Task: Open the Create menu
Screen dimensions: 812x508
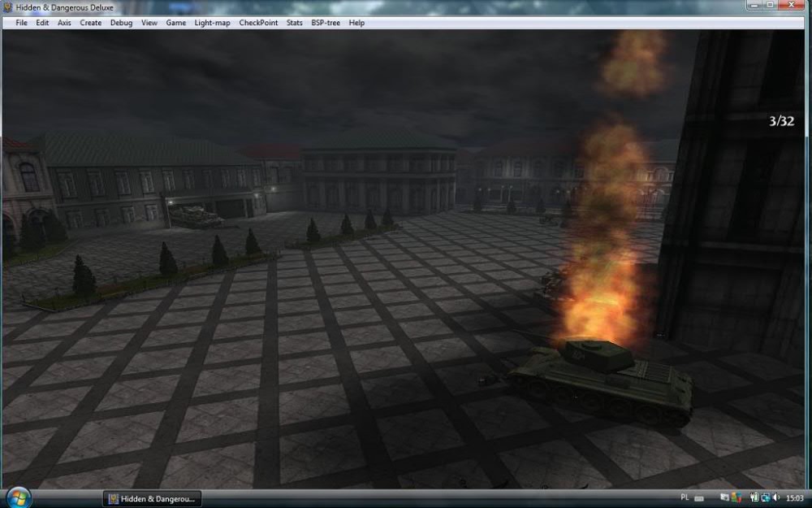Action: click(91, 23)
